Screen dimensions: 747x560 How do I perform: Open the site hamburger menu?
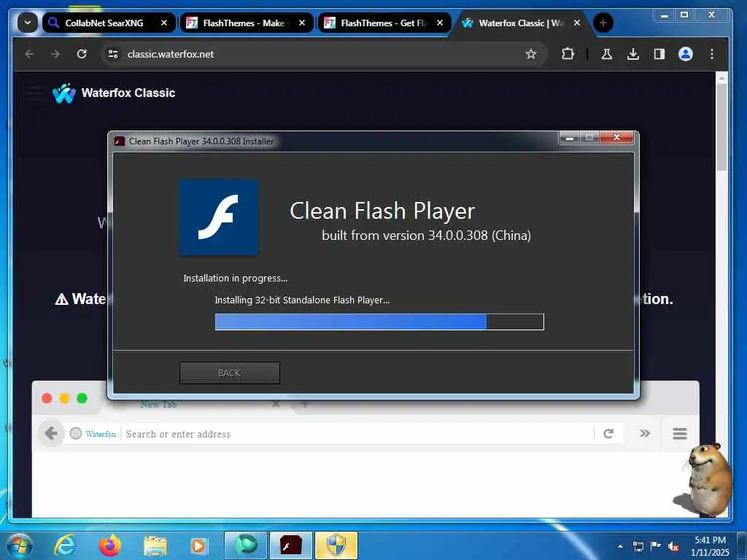35,93
